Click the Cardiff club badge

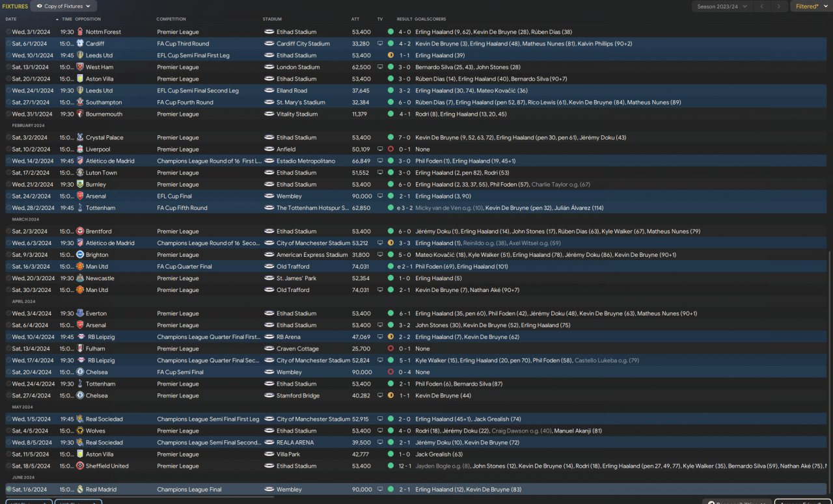(x=80, y=44)
